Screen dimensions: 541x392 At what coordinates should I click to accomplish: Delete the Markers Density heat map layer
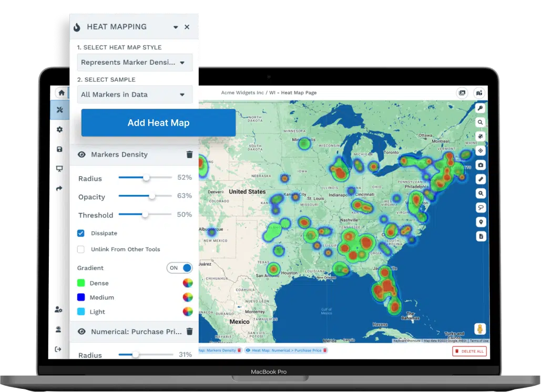189,154
